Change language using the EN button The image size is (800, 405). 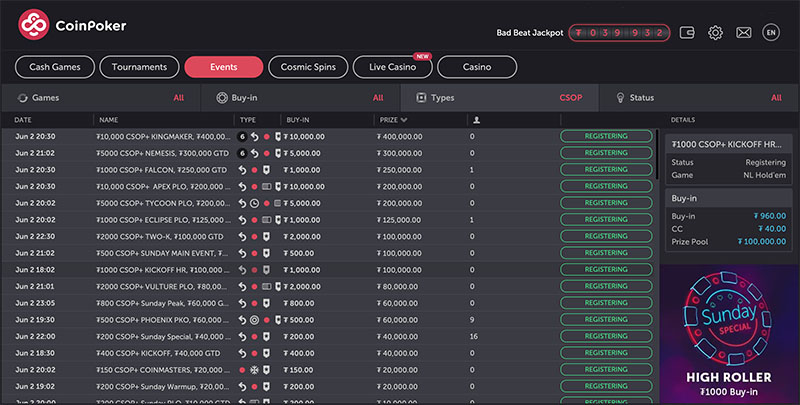pos(770,32)
